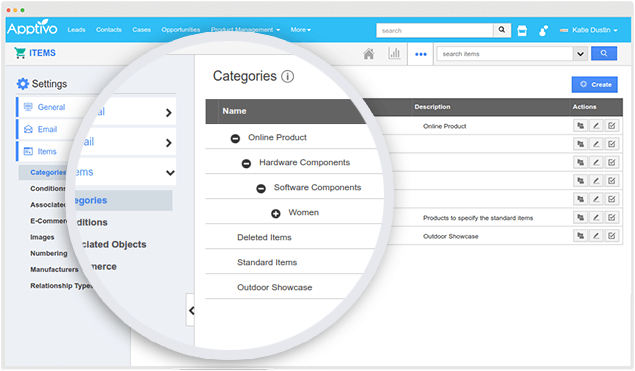
Task: Click the Settings gear icon
Action: pyautogui.click(x=23, y=84)
